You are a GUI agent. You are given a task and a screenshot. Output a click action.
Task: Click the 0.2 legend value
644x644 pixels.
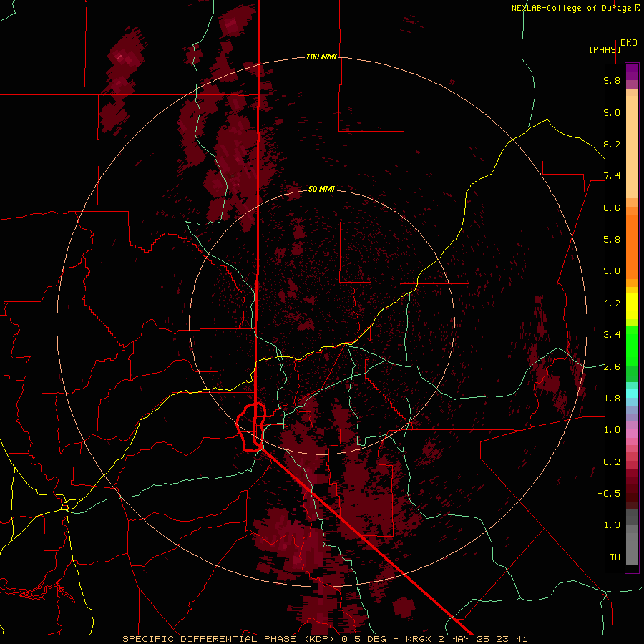pyautogui.click(x=612, y=462)
